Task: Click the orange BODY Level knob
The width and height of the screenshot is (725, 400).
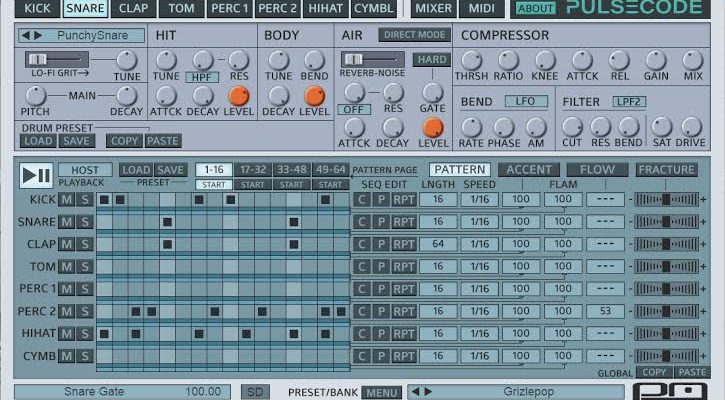Action: (314, 96)
